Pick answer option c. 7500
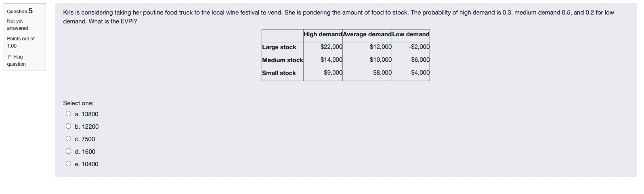Viewport: 644px width, 194px height. [x=69, y=139]
